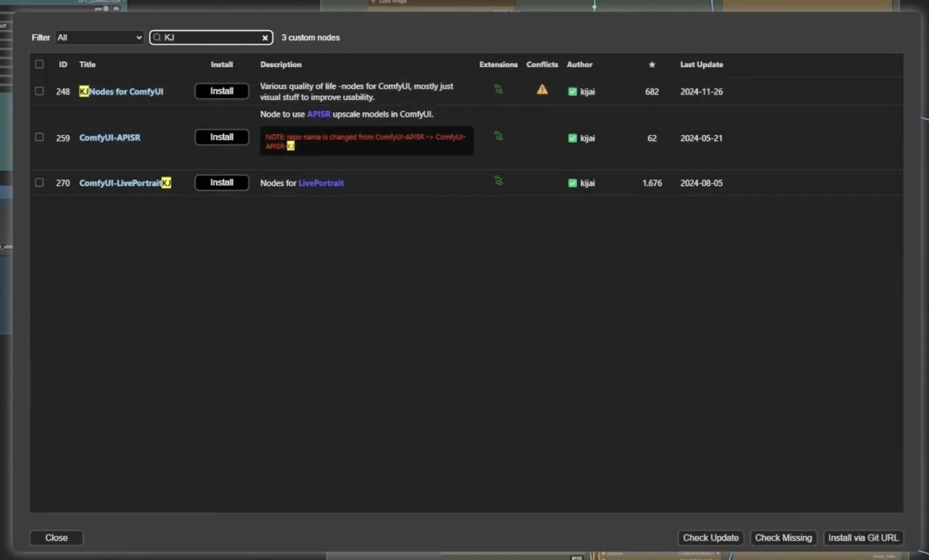Click the extensions icon for ComfyUI-LivePortraitKJ row
The width and height of the screenshot is (929, 560).
click(498, 181)
